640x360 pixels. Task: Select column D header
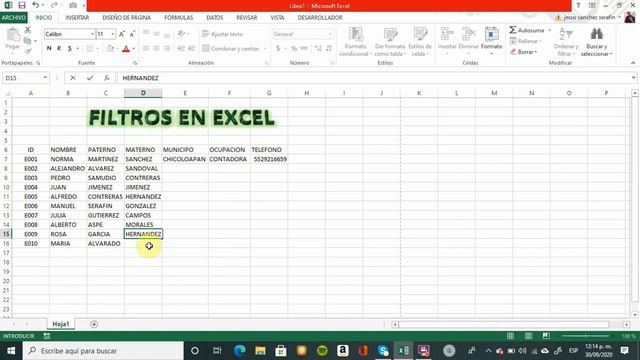click(143, 93)
